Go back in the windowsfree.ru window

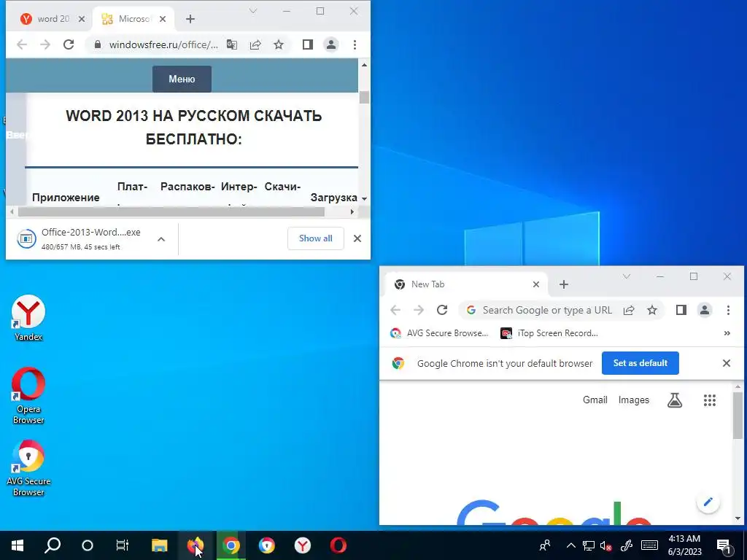pyautogui.click(x=22, y=44)
